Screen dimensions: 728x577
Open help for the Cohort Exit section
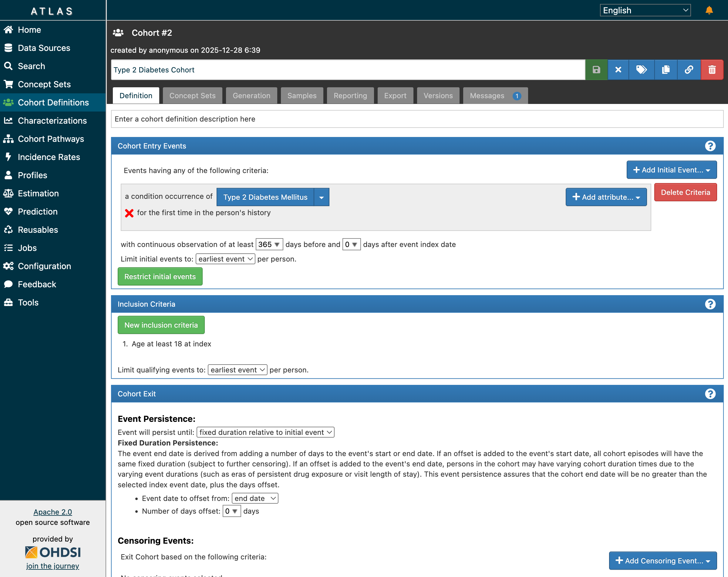pyautogui.click(x=710, y=394)
